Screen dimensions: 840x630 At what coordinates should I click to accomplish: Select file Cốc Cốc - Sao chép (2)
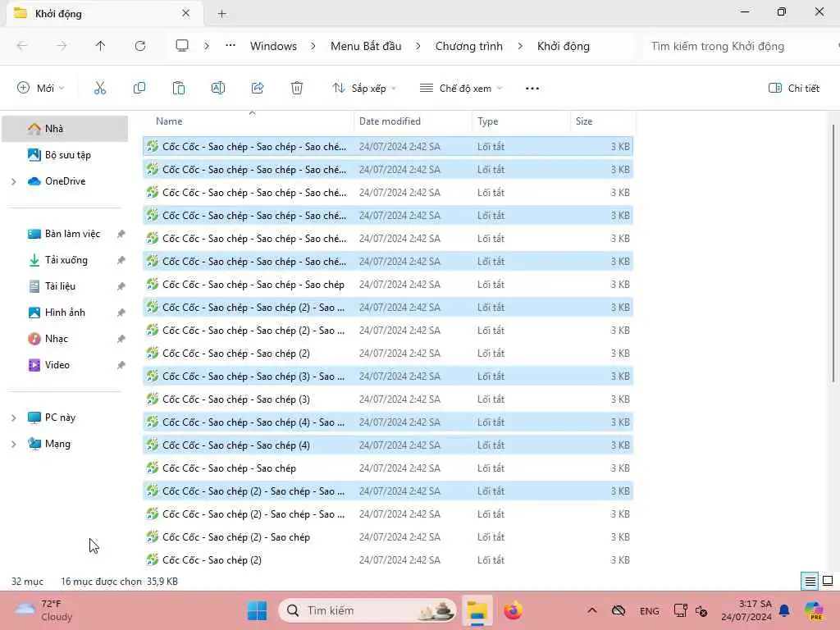(x=388, y=560)
